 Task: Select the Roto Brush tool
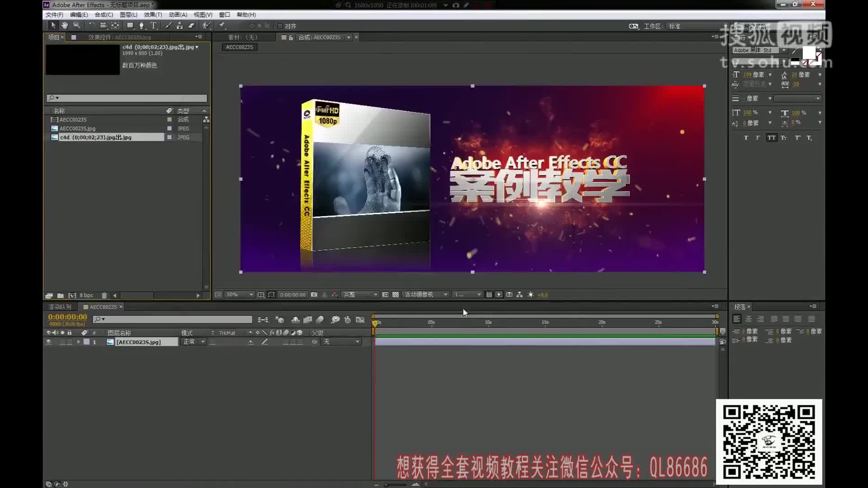[206, 25]
